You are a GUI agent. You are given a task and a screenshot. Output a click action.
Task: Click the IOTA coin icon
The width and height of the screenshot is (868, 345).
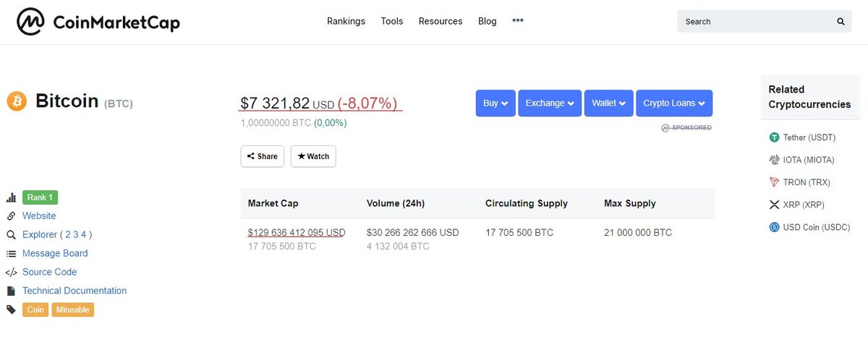coord(774,160)
